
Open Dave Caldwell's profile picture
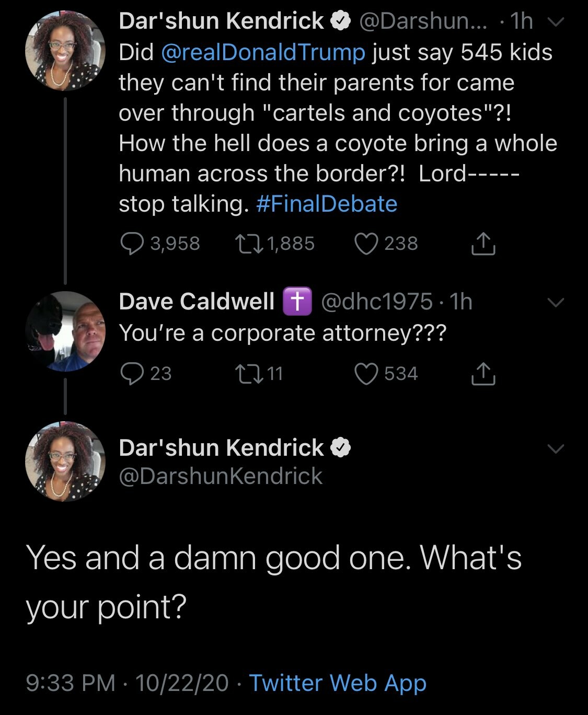pos(66,331)
